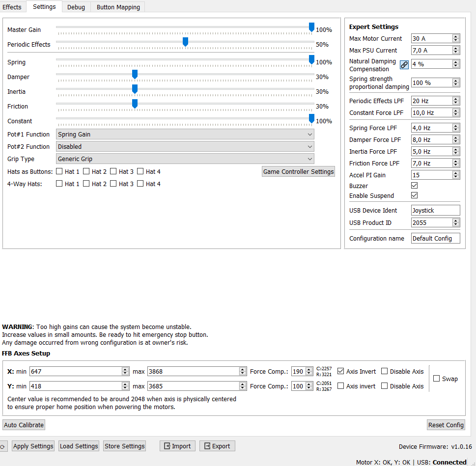The image size is (476, 466).
Task: Open the Pot#2 Function dropdown
Action: point(185,146)
